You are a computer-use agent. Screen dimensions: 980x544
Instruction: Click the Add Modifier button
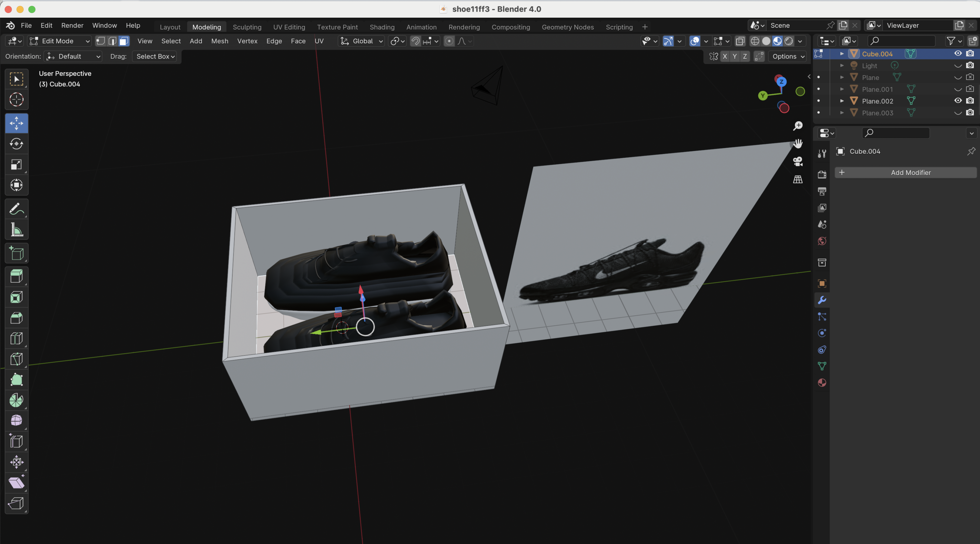[906, 173]
